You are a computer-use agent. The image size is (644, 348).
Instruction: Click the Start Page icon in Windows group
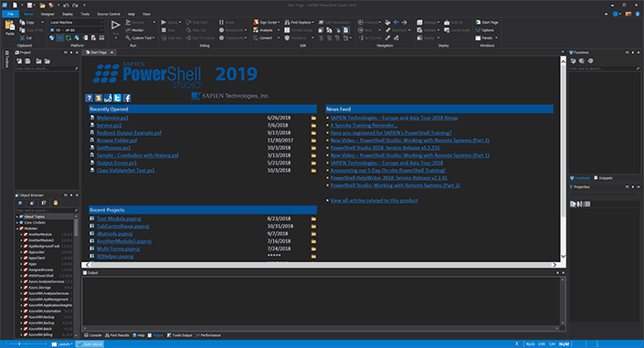(478, 22)
